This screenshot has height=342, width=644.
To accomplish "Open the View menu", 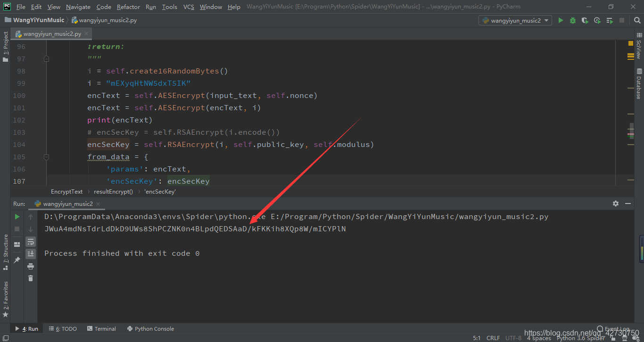I will [x=54, y=7].
